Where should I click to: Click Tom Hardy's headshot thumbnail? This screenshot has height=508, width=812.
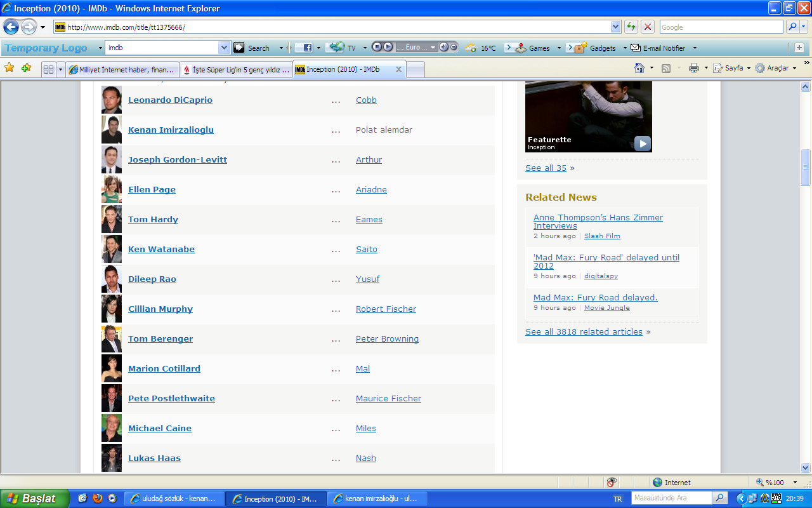112,219
